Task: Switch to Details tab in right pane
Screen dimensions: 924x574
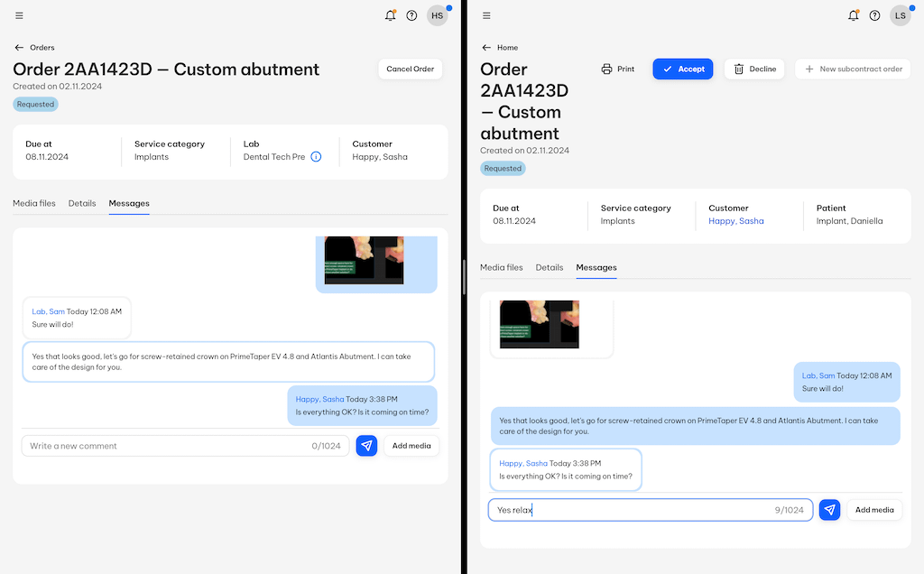Action: click(x=549, y=267)
